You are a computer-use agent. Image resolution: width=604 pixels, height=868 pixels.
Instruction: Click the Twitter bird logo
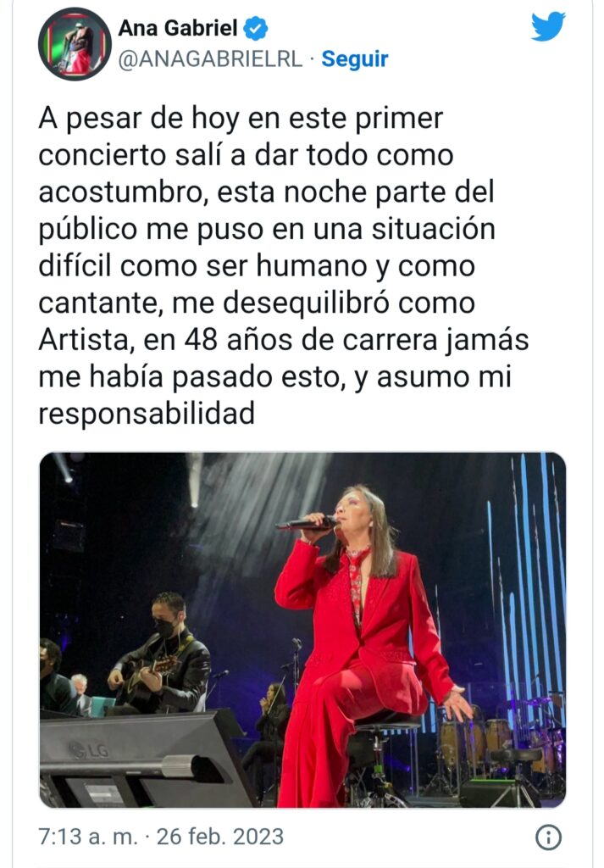pos(548,26)
